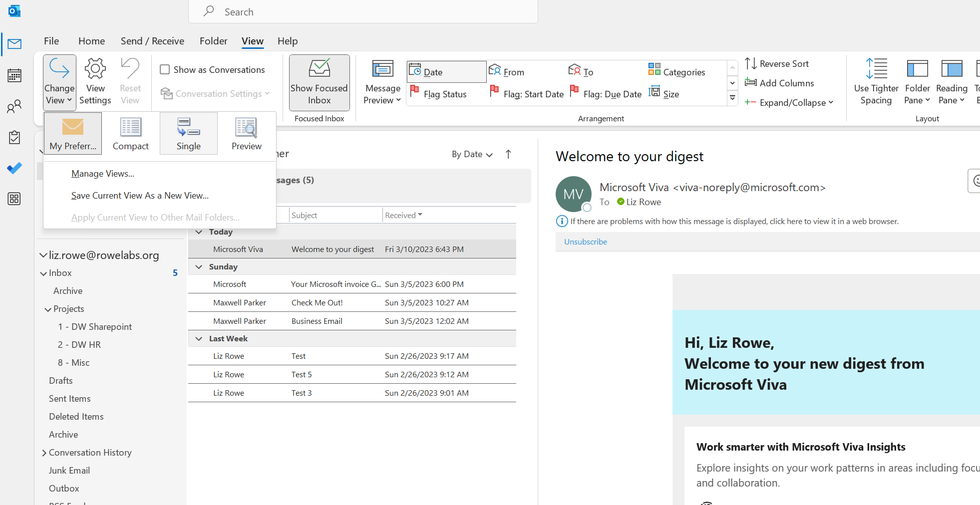Choose Save Current View As a New View
The height and width of the screenshot is (505, 980).
(x=160, y=196)
